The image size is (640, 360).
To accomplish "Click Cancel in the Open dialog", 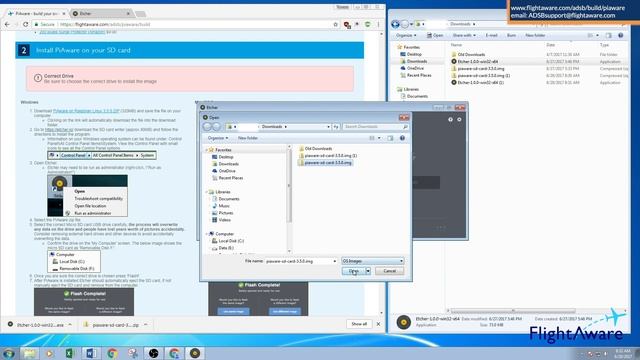I will click(x=389, y=271).
